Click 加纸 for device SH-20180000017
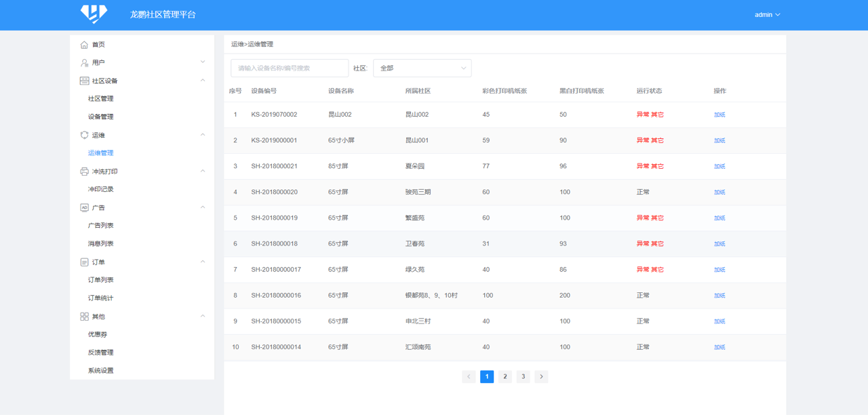The image size is (868, 415). pyautogui.click(x=719, y=269)
